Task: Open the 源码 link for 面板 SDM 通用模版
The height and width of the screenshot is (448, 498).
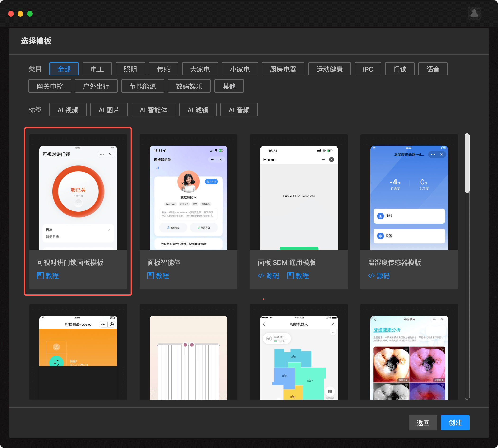Action: (x=268, y=276)
